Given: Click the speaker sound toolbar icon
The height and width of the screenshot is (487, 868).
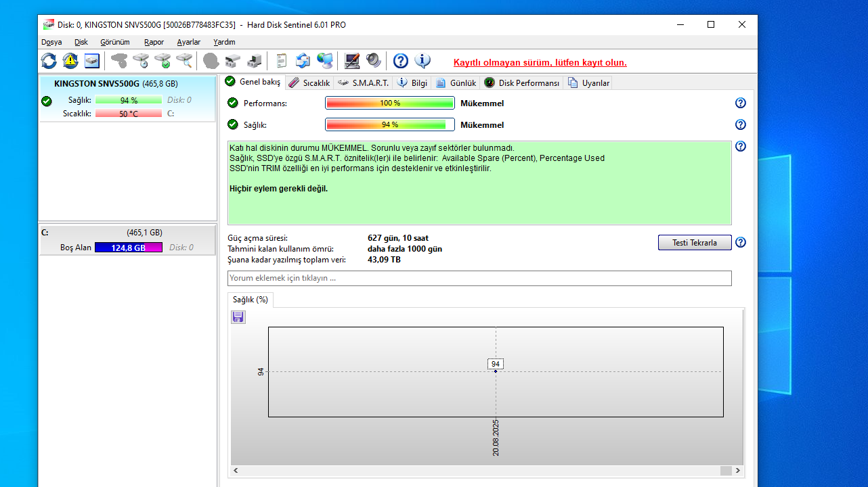Looking at the screenshot, I should [x=374, y=61].
